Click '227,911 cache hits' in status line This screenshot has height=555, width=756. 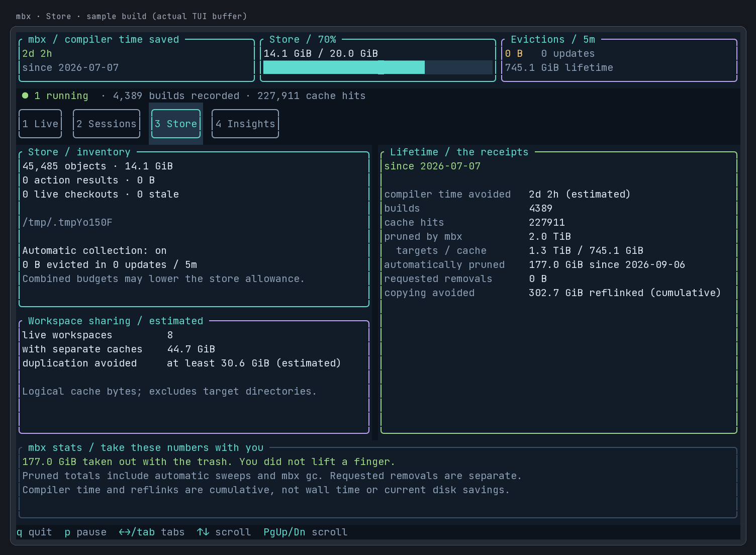click(312, 96)
